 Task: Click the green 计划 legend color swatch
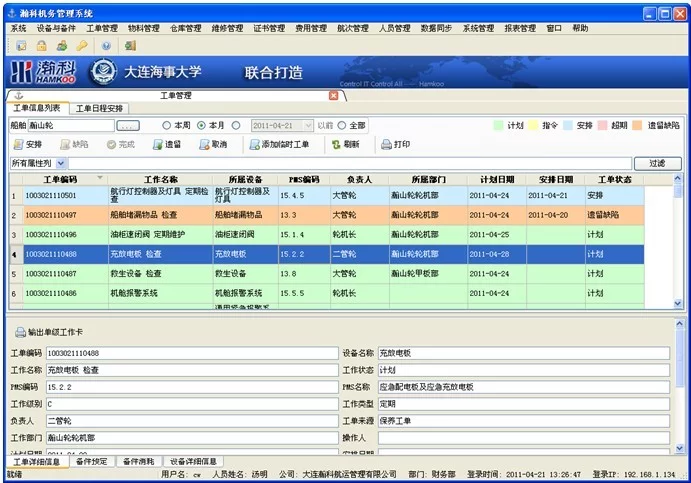(500, 126)
